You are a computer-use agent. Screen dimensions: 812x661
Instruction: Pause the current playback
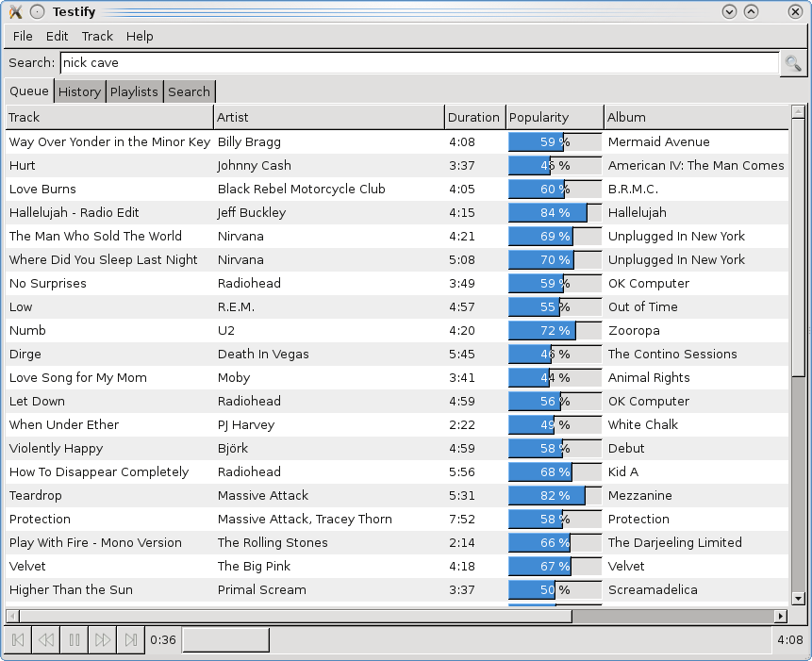tap(75, 640)
